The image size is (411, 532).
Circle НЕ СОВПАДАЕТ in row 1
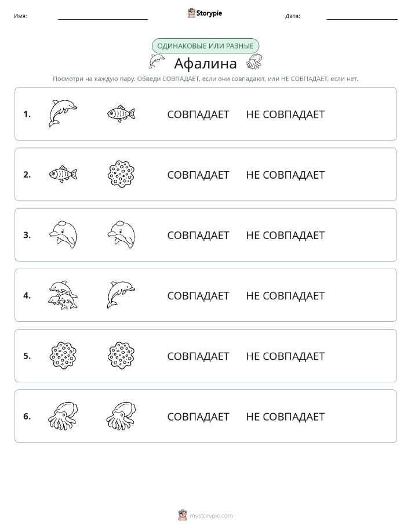pos(285,114)
